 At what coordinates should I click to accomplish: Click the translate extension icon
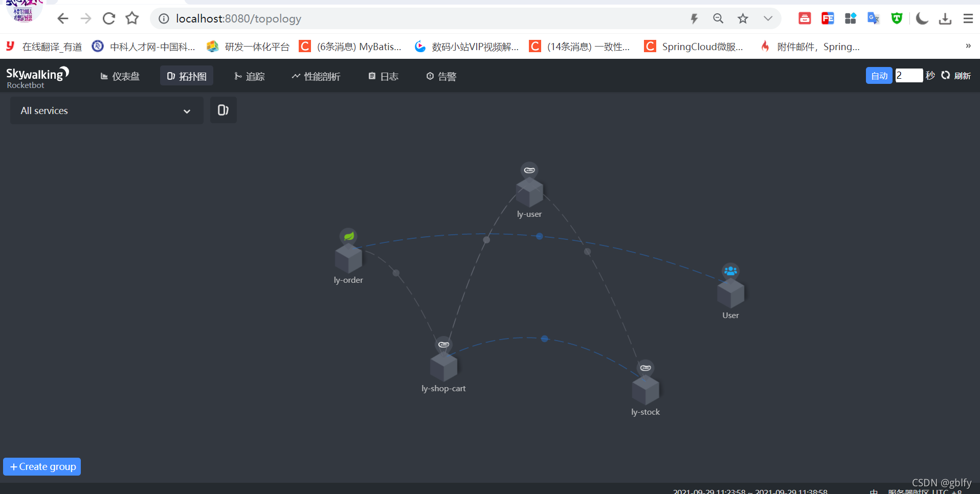[873, 19]
